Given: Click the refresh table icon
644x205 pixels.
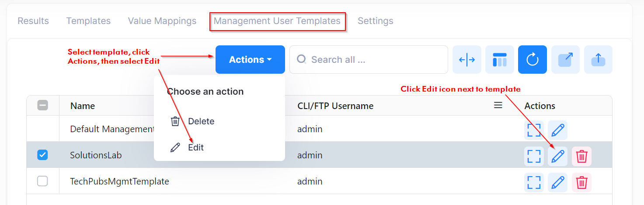Looking at the screenshot, I should (x=532, y=60).
